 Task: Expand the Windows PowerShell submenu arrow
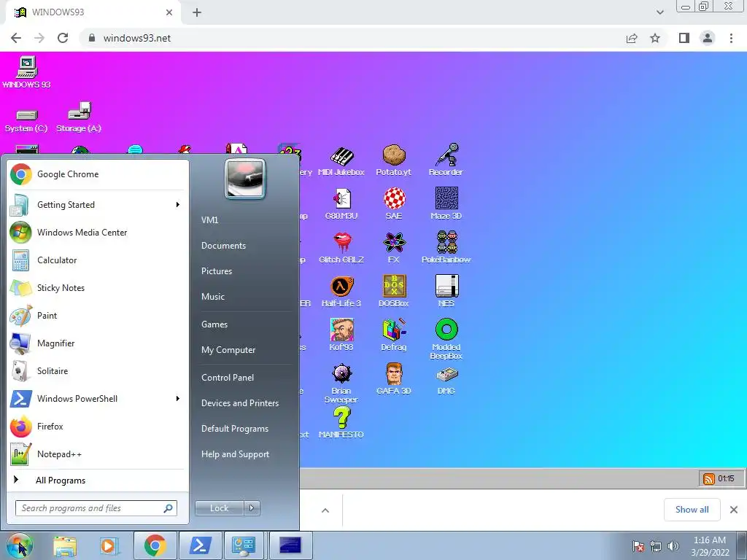click(x=178, y=399)
